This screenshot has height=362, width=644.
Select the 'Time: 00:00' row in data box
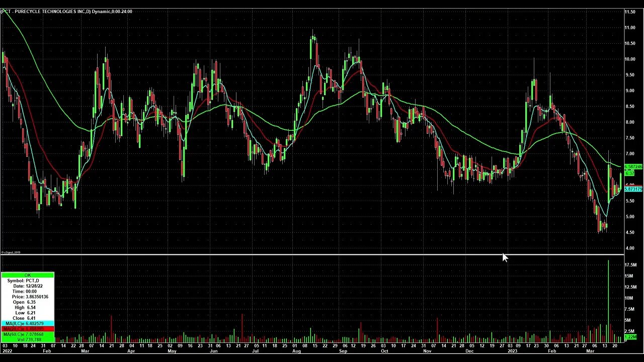pyautogui.click(x=28, y=292)
